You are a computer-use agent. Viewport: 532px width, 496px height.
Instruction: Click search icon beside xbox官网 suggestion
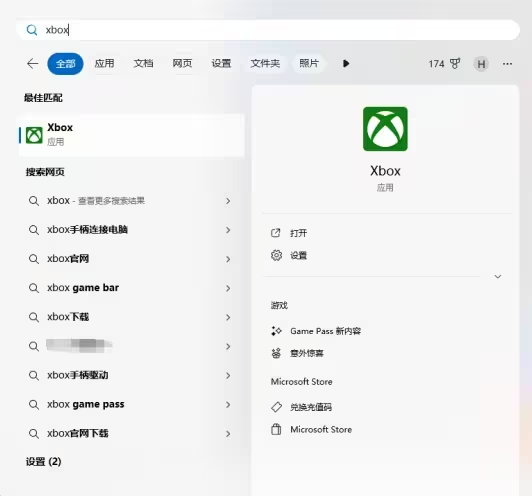34,259
